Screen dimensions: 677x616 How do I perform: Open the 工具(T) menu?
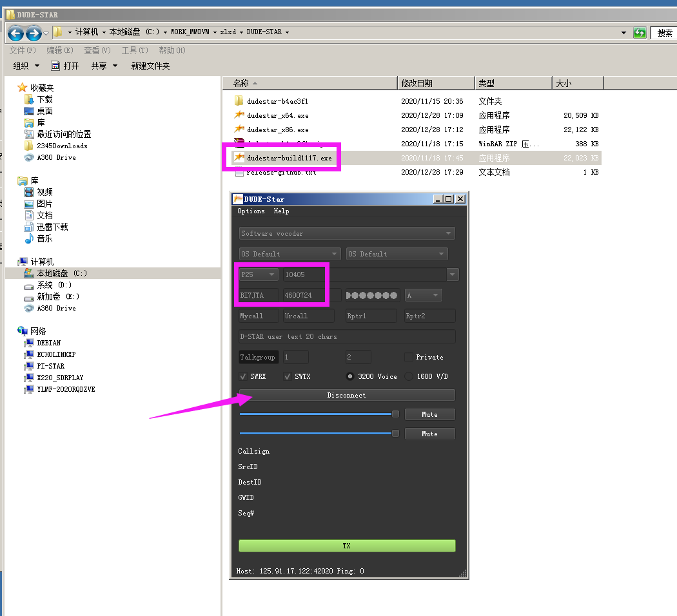point(134,50)
